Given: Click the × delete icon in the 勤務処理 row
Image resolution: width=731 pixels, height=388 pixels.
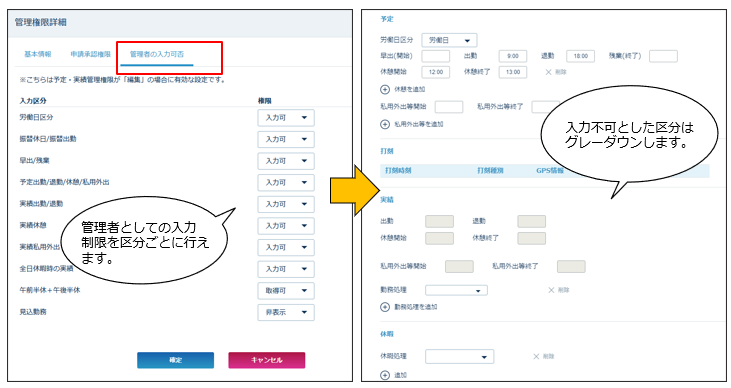Looking at the screenshot, I should click(x=551, y=290).
